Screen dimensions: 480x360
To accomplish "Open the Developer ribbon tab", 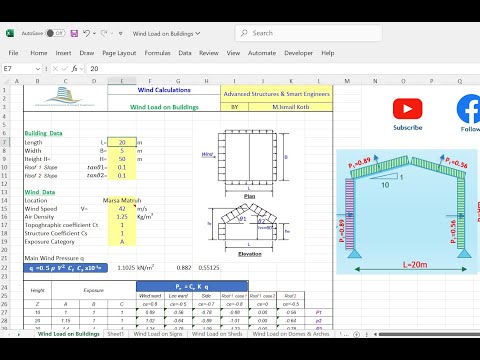I will [298, 53].
